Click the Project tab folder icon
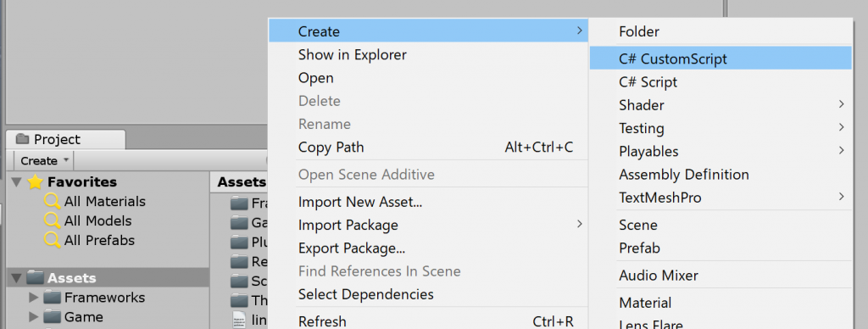The width and height of the screenshot is (868, 329). click(x=22, y=139)
